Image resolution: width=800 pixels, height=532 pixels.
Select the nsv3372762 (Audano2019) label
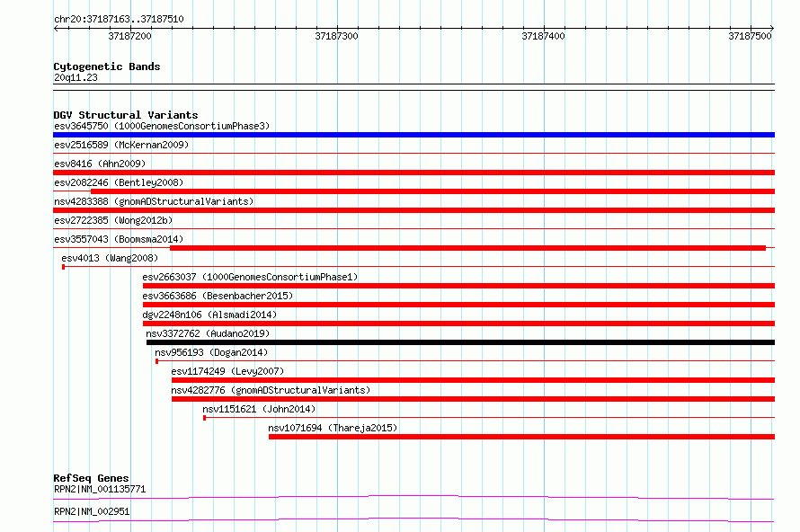pyautogui.click(x=208, y=333)
